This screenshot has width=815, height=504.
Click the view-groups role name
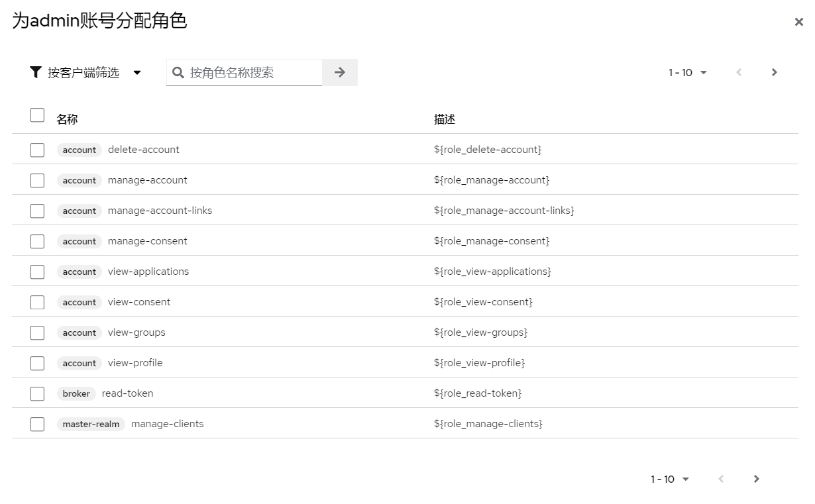click(136, 332)
